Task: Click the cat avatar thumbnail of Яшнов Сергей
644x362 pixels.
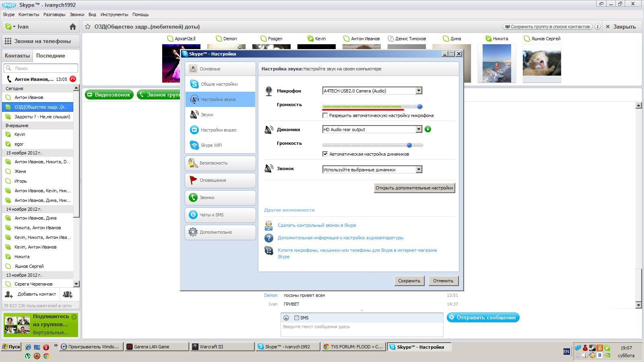Action: 542,64
